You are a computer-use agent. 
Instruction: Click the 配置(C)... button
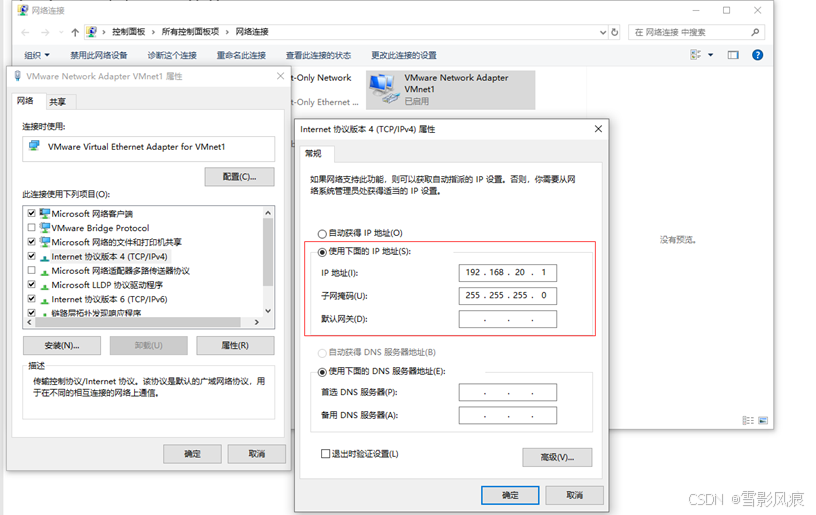(239, 177)
